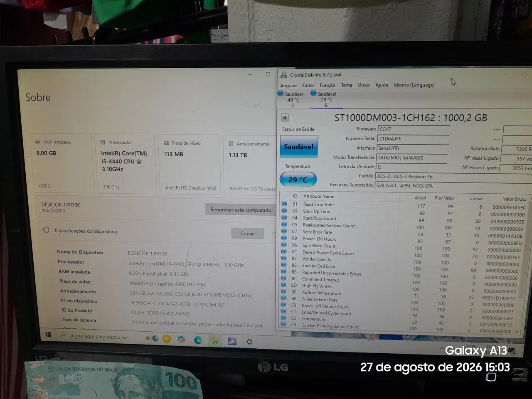532x399 pixels.
Task: Select the Power-On Hours row
Action: [402, 240]
